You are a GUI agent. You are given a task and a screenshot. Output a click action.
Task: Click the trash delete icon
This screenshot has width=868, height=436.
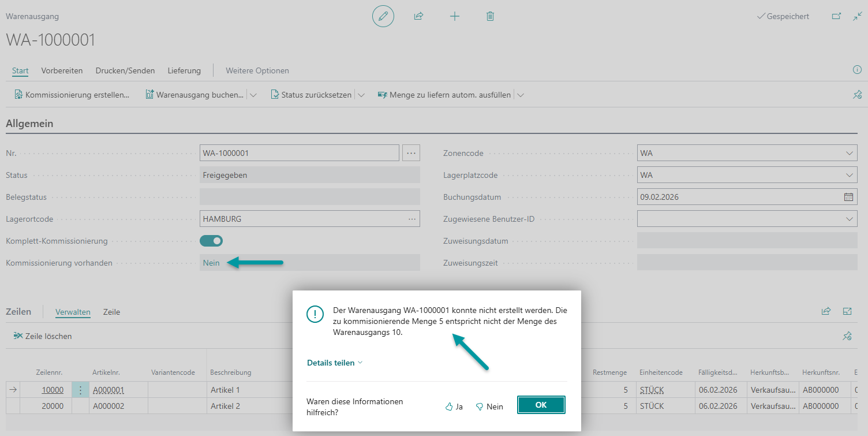click(x=490, y=16)
